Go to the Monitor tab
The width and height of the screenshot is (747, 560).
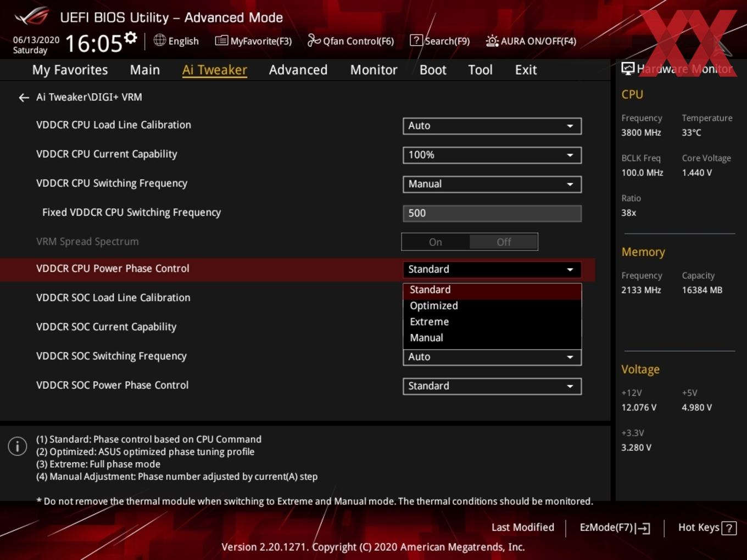point(374,70)
